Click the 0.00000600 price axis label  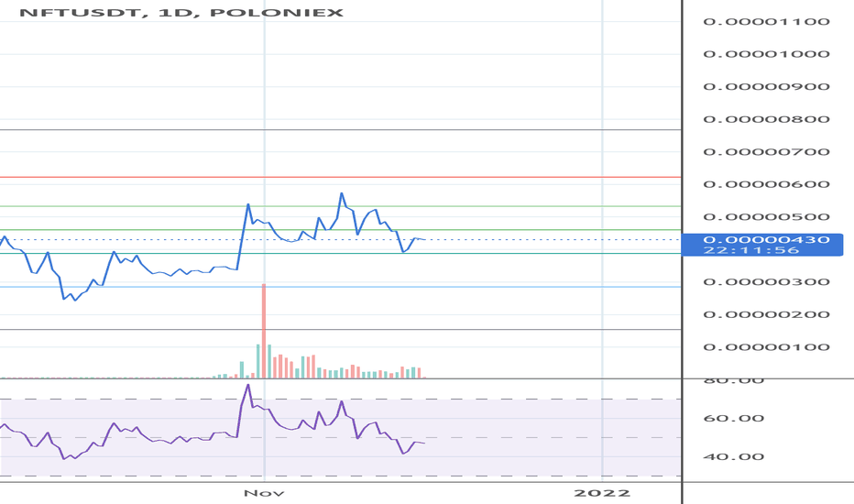(766, 184)
